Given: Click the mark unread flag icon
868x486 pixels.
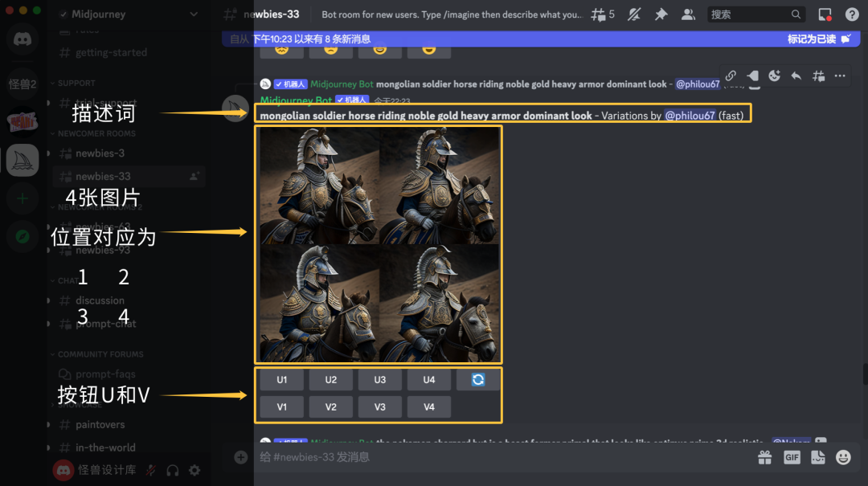Looking at the screenshot, I should 752,76.
